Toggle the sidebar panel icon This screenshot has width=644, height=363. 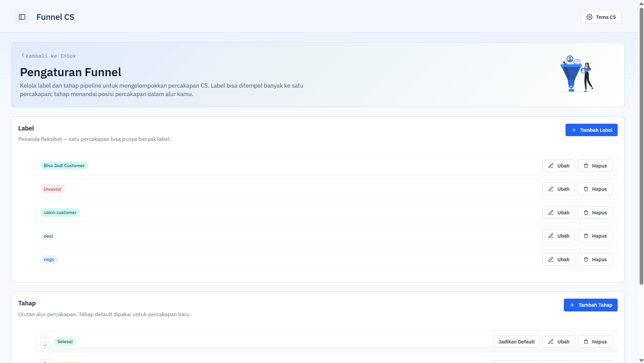click(x=22, y=17)
